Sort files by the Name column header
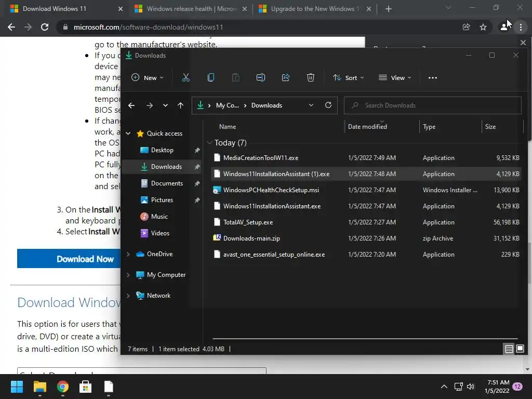This screenshot has width=532, height=399. pos(228,127)
